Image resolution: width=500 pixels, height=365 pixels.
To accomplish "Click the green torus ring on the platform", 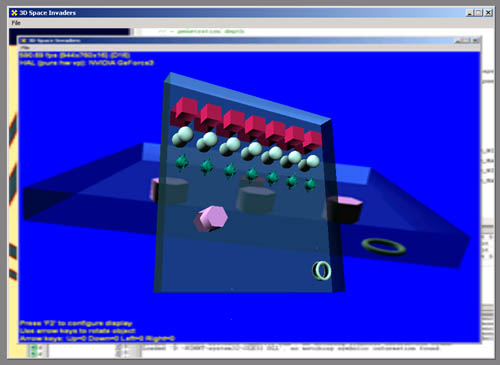I will tap(384, 247).
